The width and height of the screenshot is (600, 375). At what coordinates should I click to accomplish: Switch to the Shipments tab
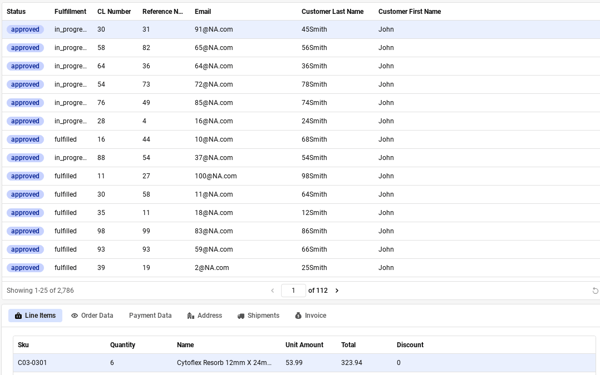tap(258, 316)
